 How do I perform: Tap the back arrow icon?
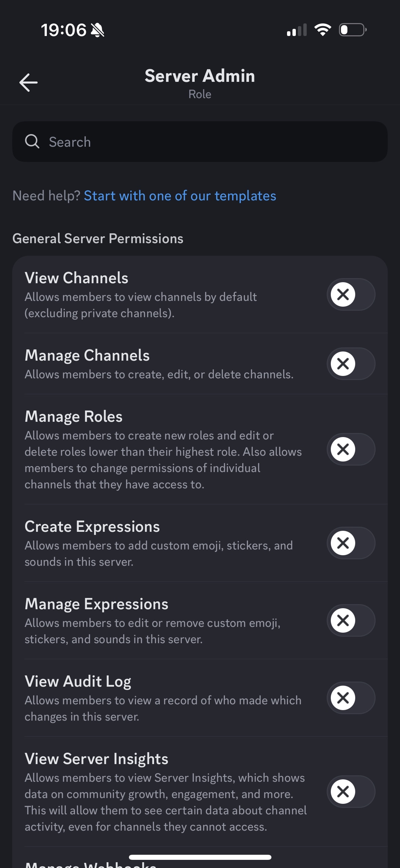pos(28,83)
